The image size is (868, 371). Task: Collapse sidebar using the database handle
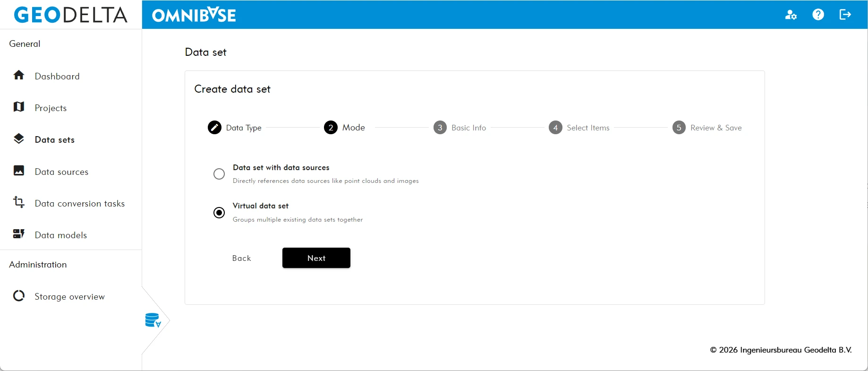coord(153,320)
